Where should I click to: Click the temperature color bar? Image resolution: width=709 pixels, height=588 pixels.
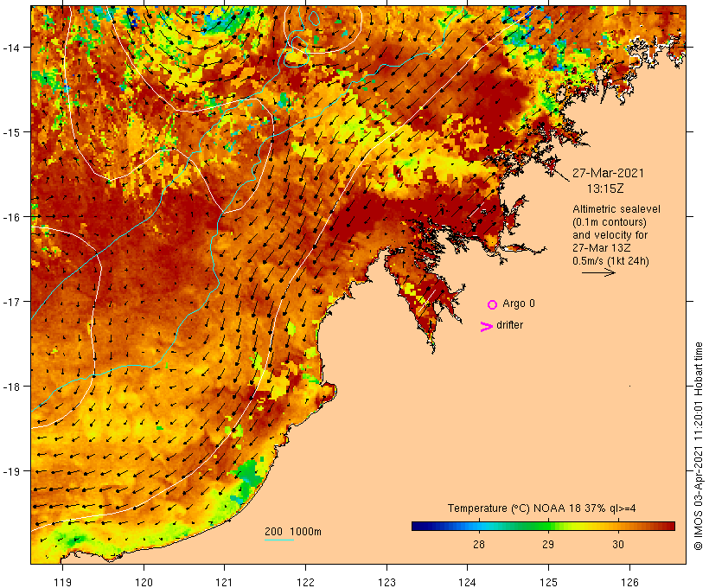coord(543,526)
